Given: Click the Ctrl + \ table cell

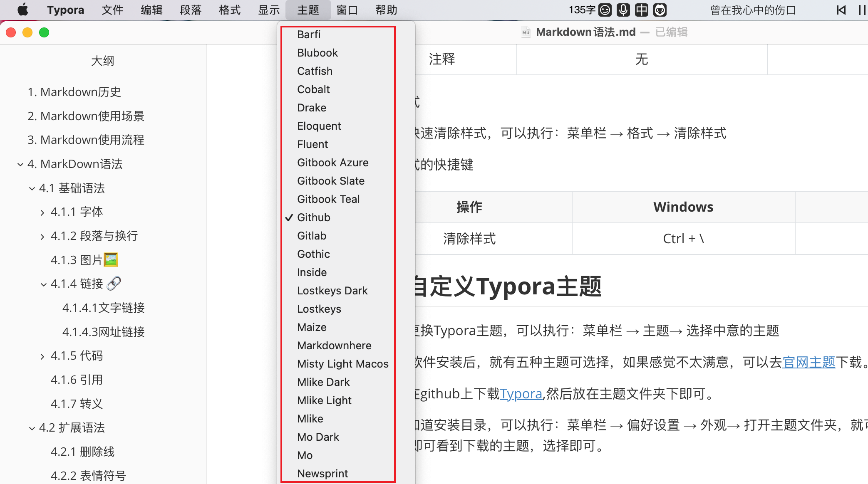Looking at the screenshot, I should click(x=683, y=239).
